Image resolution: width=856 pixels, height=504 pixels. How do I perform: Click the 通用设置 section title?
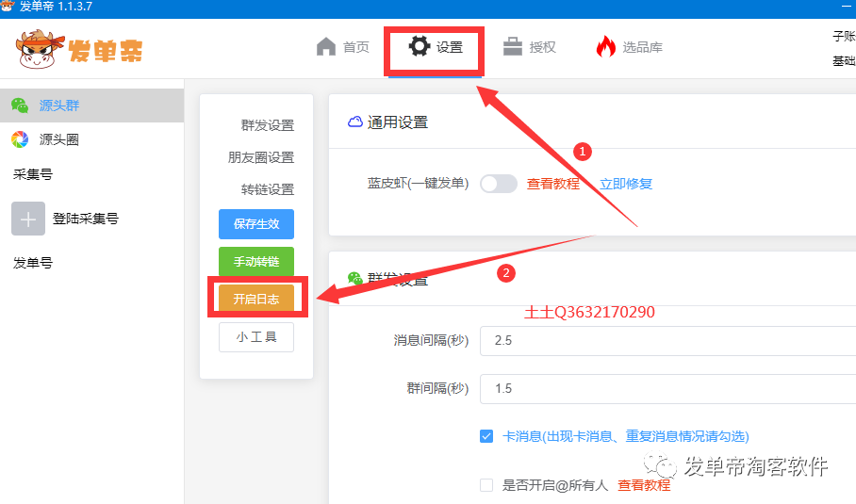[x=398, y=122]
